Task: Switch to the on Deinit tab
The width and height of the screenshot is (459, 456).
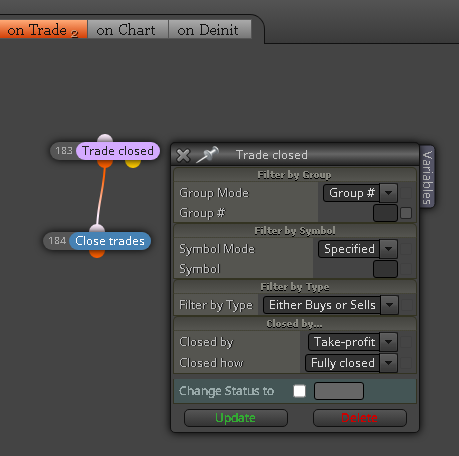Action: [x=210, y=29]
